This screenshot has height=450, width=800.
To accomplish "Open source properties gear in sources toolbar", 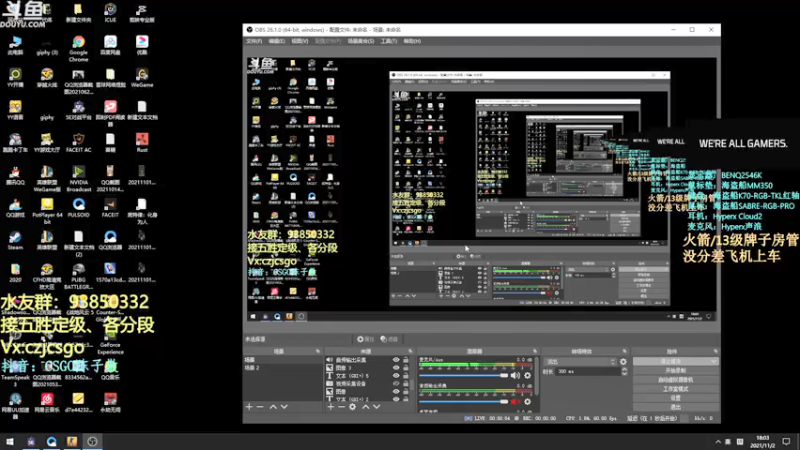I will point(353,407).
